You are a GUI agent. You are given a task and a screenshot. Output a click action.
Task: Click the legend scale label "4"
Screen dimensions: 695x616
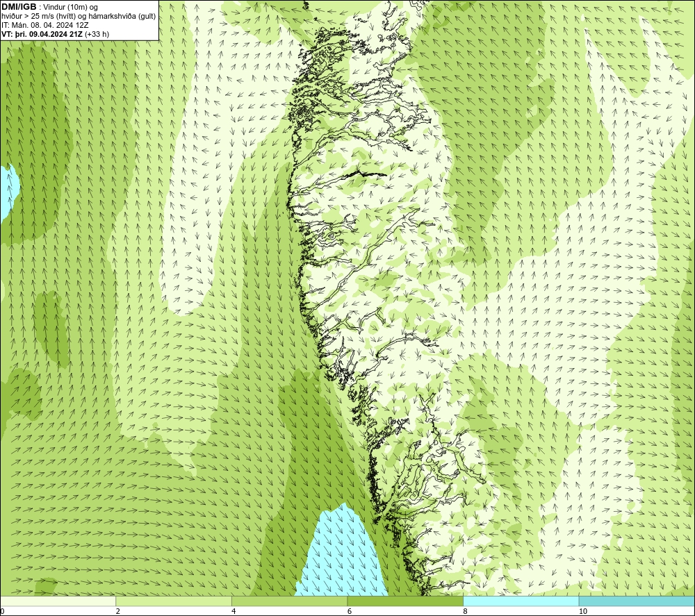click(x=234, y=611)
